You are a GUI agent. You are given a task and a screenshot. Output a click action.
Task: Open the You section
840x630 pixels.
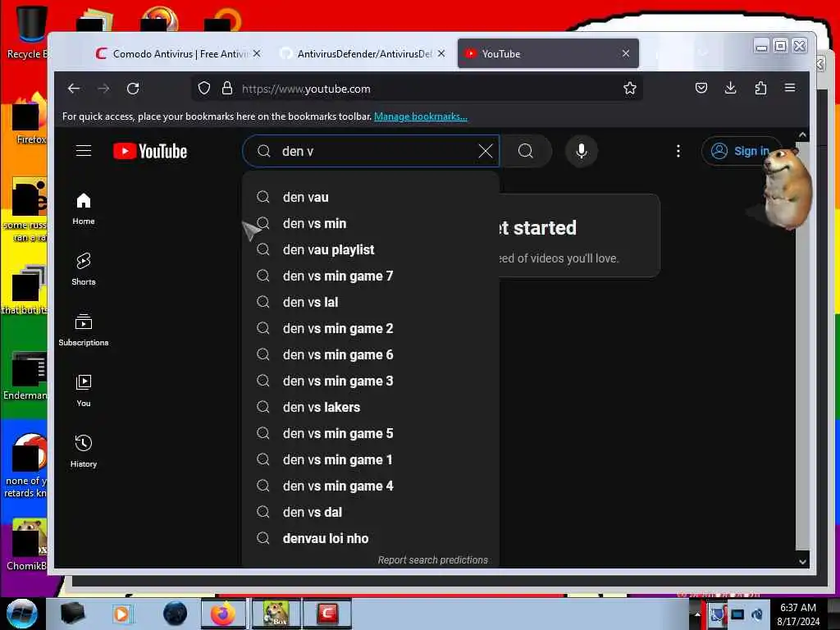point(84,390)
